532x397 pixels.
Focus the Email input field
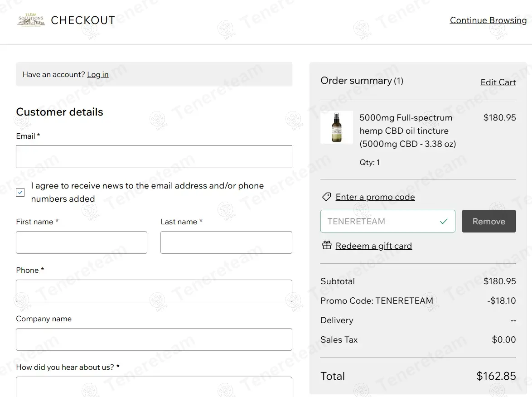click(x=154, y=157)
